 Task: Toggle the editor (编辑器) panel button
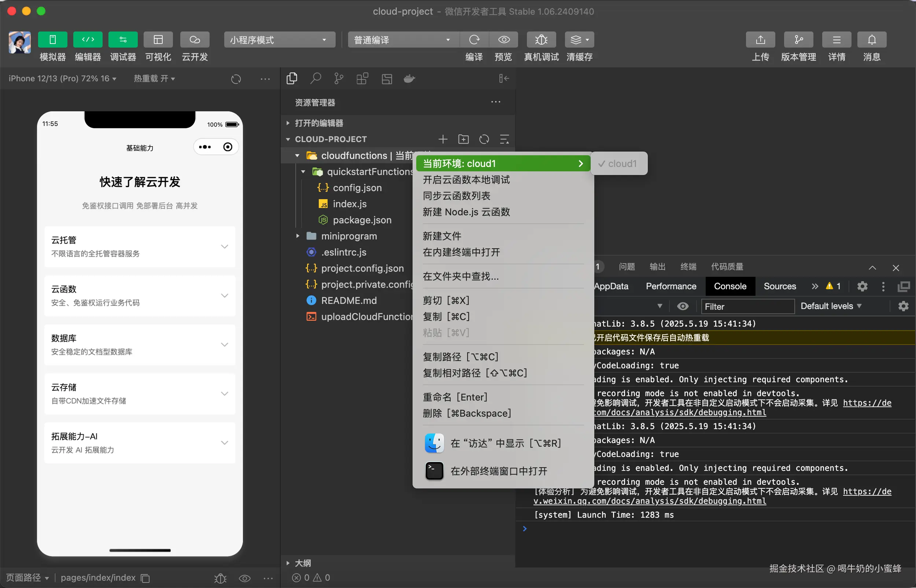(x=88, y=40)
